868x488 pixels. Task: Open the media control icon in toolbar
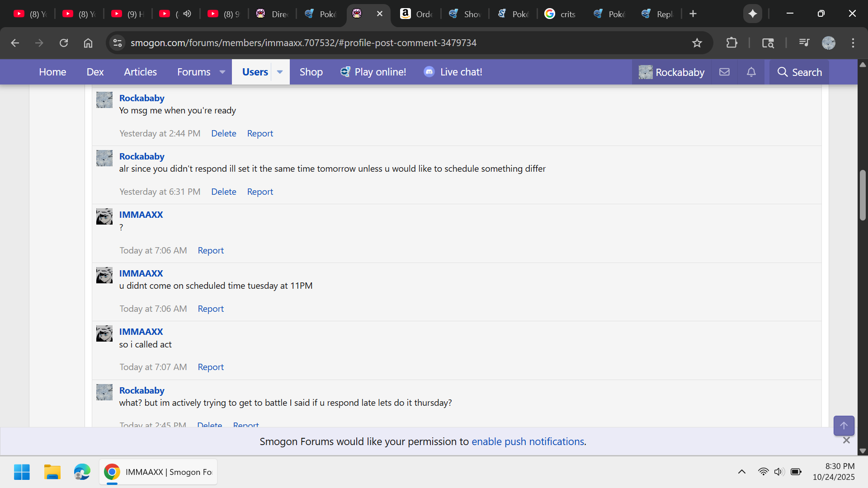click(804, 43)
